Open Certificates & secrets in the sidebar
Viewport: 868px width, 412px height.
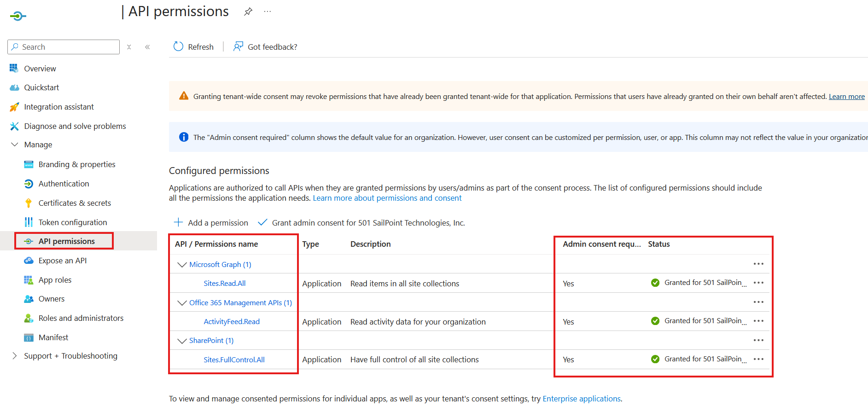[x=75, y=203]
